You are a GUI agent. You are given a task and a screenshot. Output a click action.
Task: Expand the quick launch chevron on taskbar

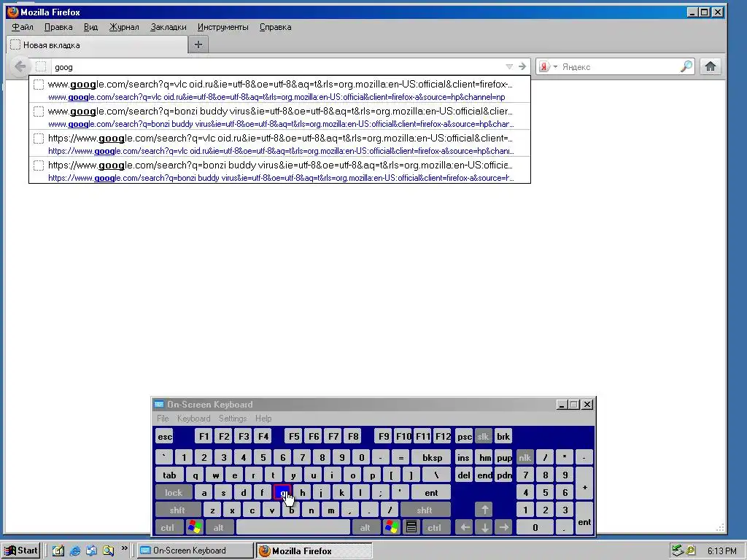point(124,548)
